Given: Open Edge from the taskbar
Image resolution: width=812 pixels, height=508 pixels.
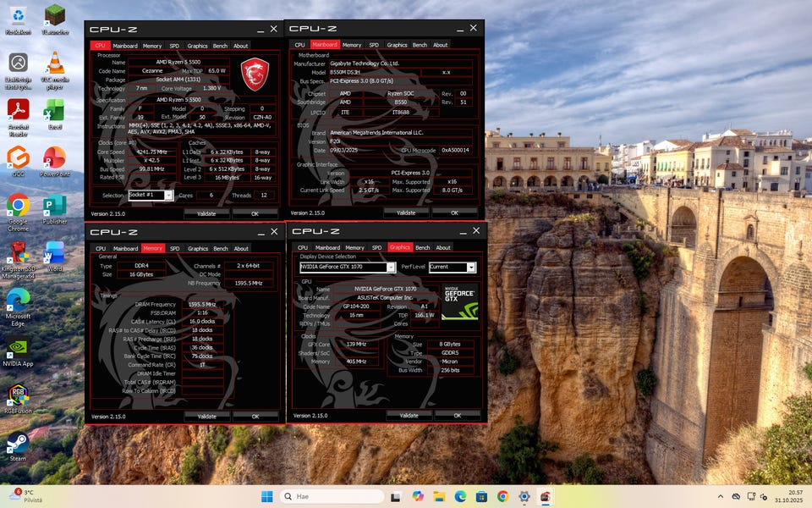Looking at the screenshot, I should [460, 497].
